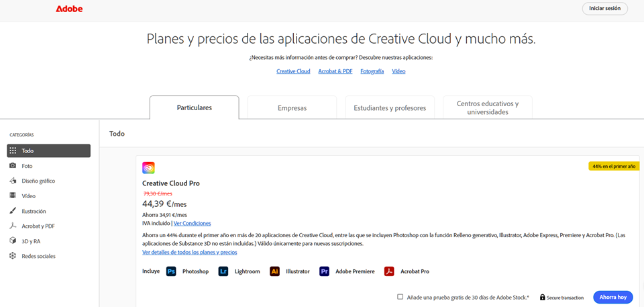This screenshot has width=644, height=307.
Task: Tick the Adobe Stock free trial checkbox
Action: click(400, 297)
